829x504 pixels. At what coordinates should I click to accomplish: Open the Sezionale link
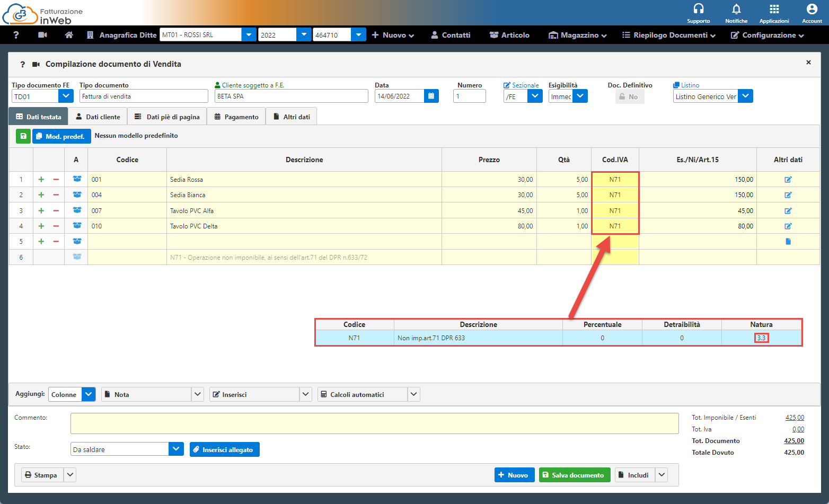[x=521, y=85]
